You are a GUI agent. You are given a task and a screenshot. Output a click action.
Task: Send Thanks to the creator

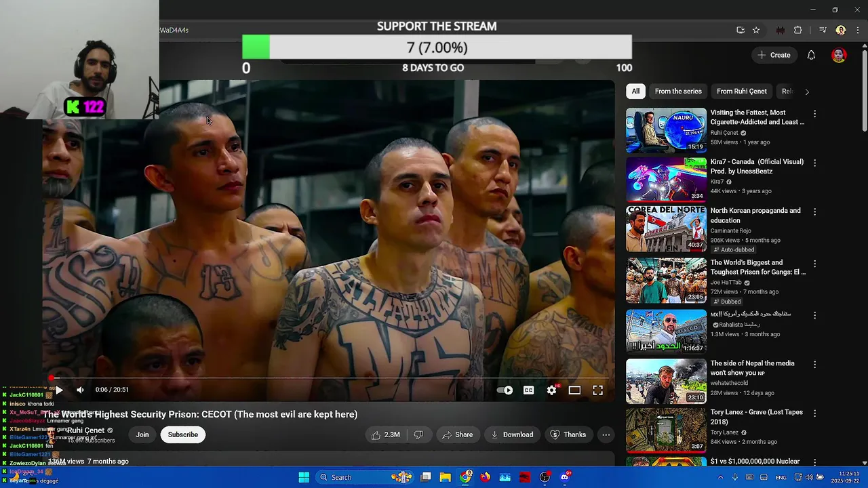(x=568, y=434)
